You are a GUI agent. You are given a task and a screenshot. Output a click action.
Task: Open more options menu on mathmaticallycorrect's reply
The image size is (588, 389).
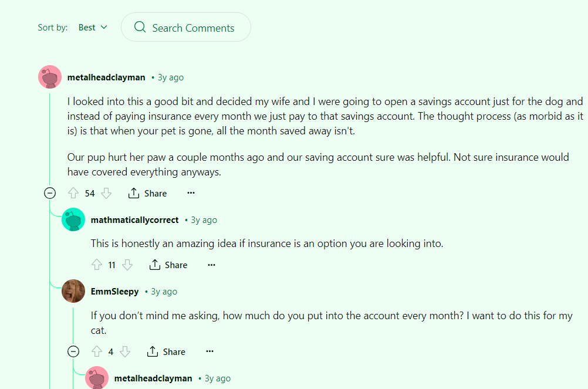[211, 265]
